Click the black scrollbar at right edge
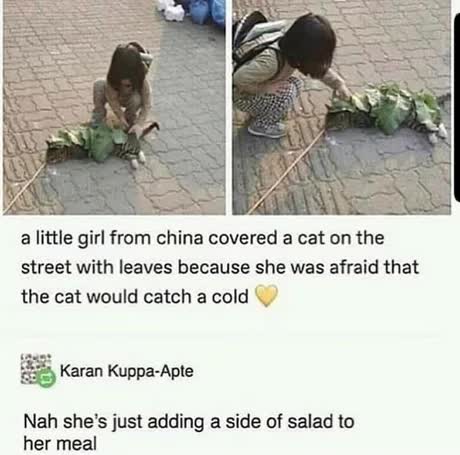The height and width of the screenshot is (455, 460). [x=457, y=107]
